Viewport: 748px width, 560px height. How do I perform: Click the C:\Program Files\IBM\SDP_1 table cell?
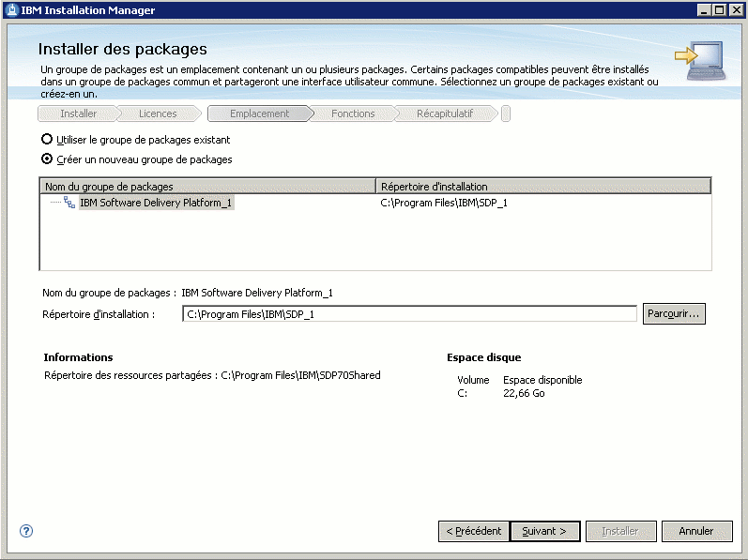(444, 203)
